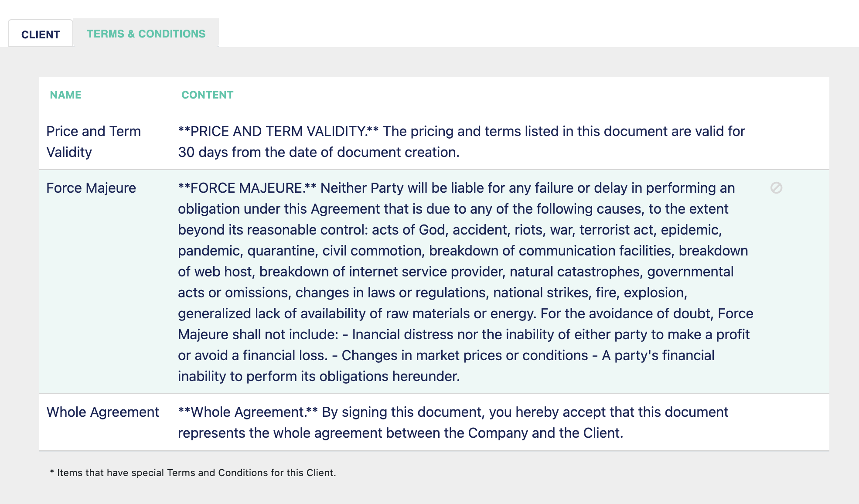Click the CONTENT column header
This screenshot has width=859, height=504.
point(208,95)
